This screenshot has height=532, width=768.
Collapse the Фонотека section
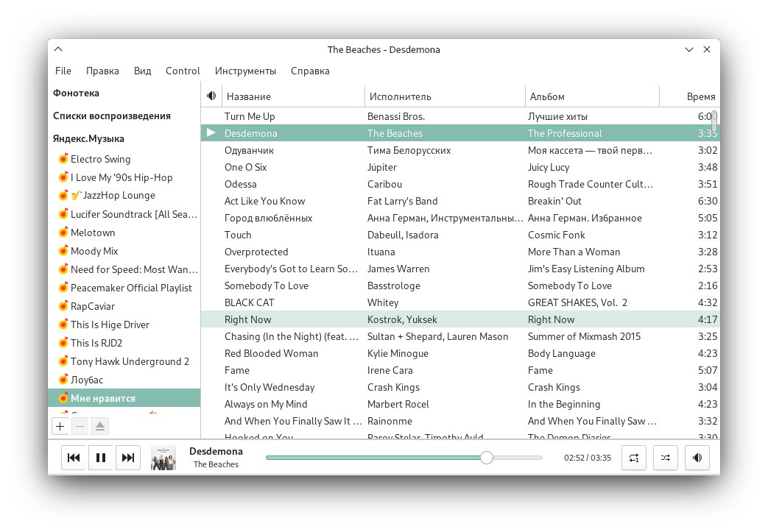click(x=76, y=93)
